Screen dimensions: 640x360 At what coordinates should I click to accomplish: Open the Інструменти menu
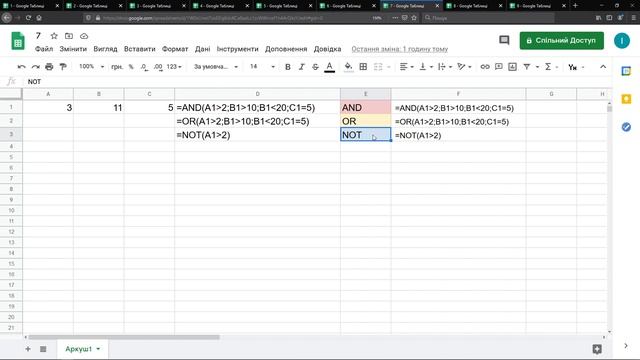(238, 49)
